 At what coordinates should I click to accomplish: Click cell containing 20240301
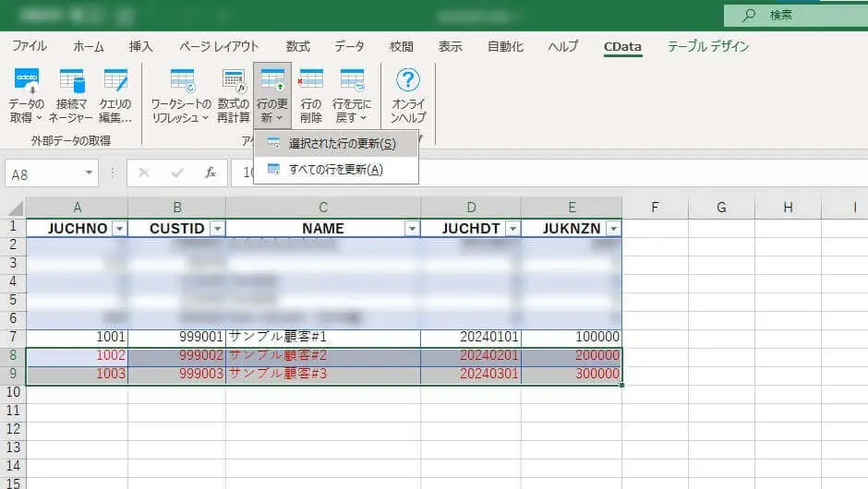click(x=471, y=374)
